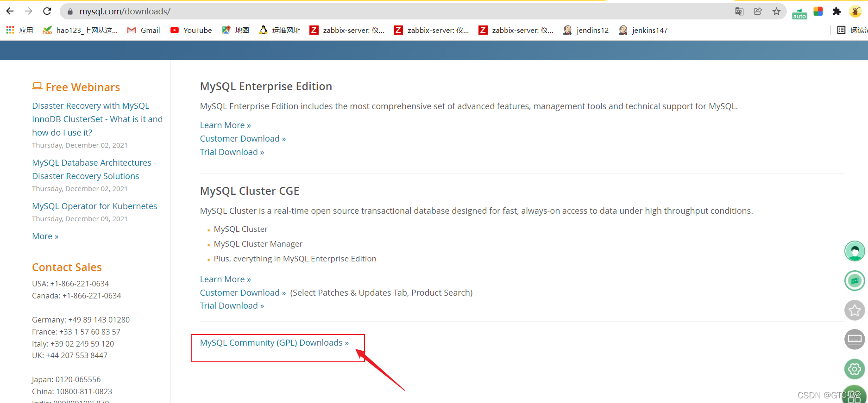Screen dimensions: 868x403
Task: Open the first zabbix-server bookmark
Action: (347, 30)
